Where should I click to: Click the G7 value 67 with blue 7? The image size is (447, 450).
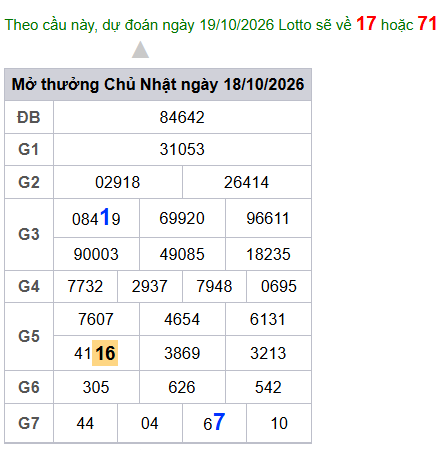214,422
